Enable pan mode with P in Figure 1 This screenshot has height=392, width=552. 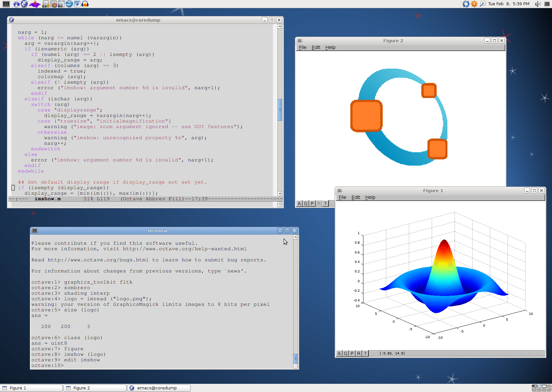tap(352, 353)
